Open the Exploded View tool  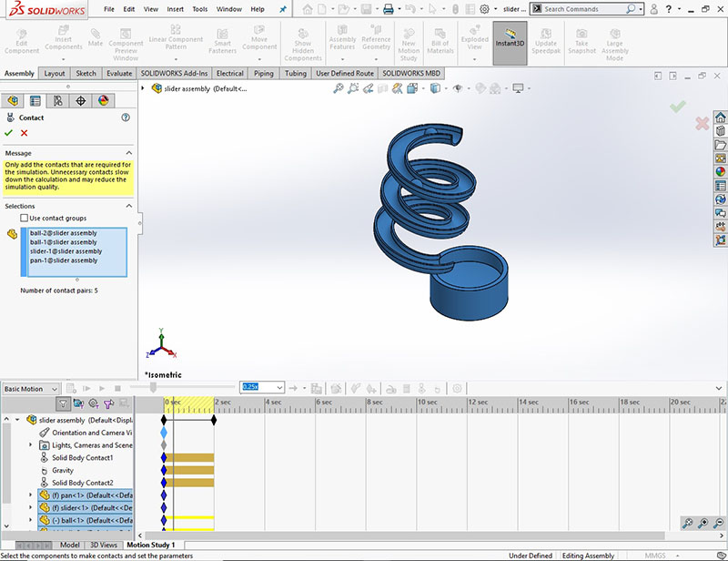tap(474, 41)
